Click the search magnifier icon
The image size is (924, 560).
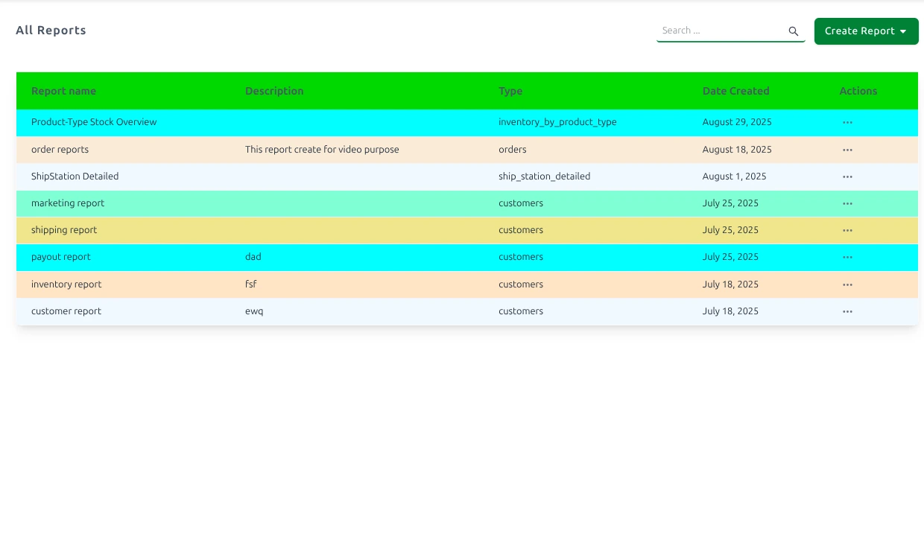point(794,31)
